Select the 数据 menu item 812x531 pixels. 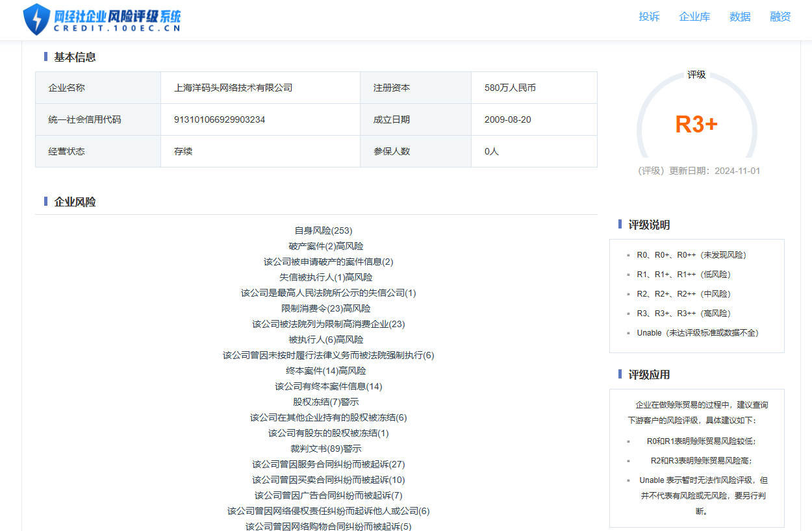740,17
